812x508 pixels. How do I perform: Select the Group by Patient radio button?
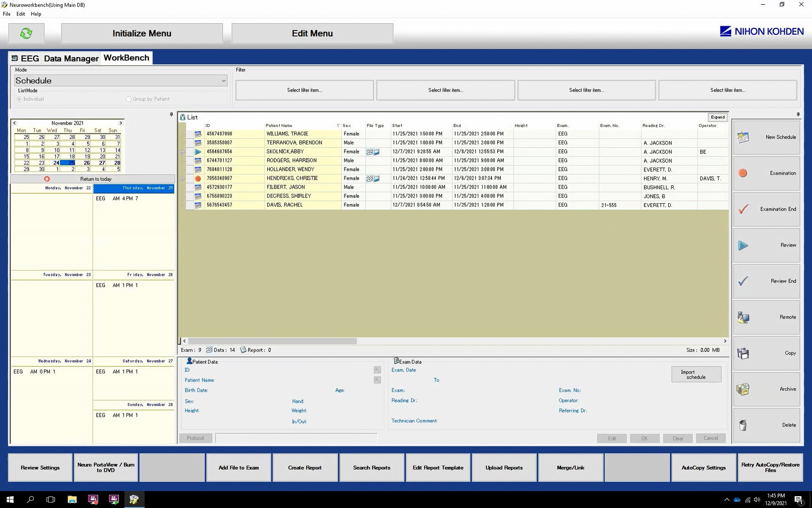tap(129, 99)
